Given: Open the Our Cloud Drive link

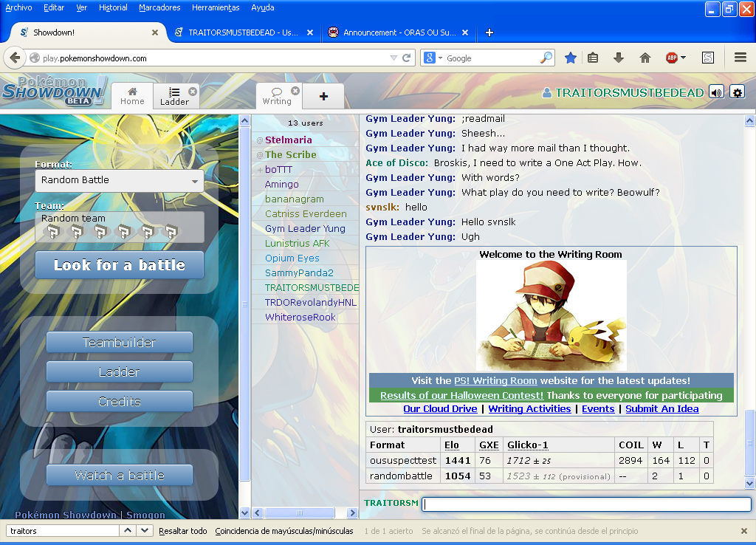Looking at the screenshot, I should pyautogui.click(x=440, y=408).
